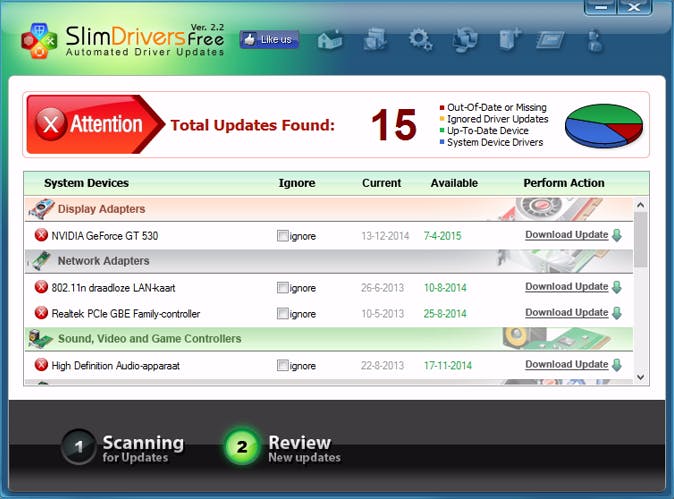Viewport: 674px width, 499px height.
Task: Tick ignore checkbox for High Definition Audio-apparaat
Action: coord(282,365)
